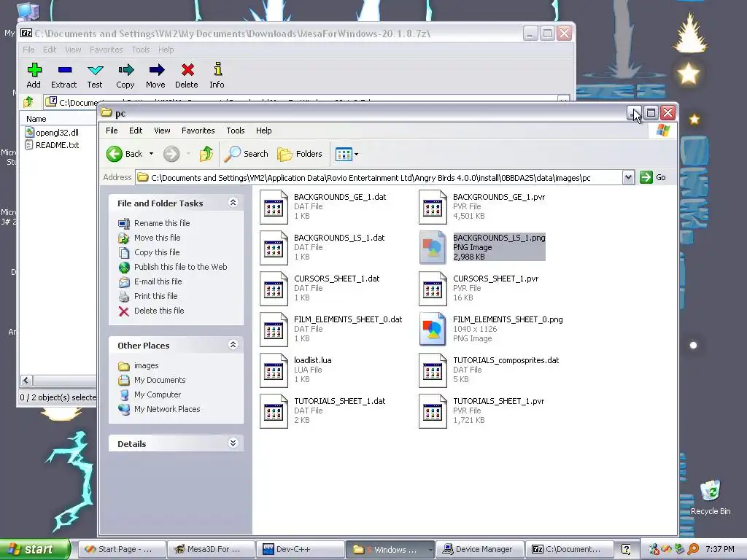747x560 pixels.
Task: Open the File menu in pc window
Action: (112, 131)
